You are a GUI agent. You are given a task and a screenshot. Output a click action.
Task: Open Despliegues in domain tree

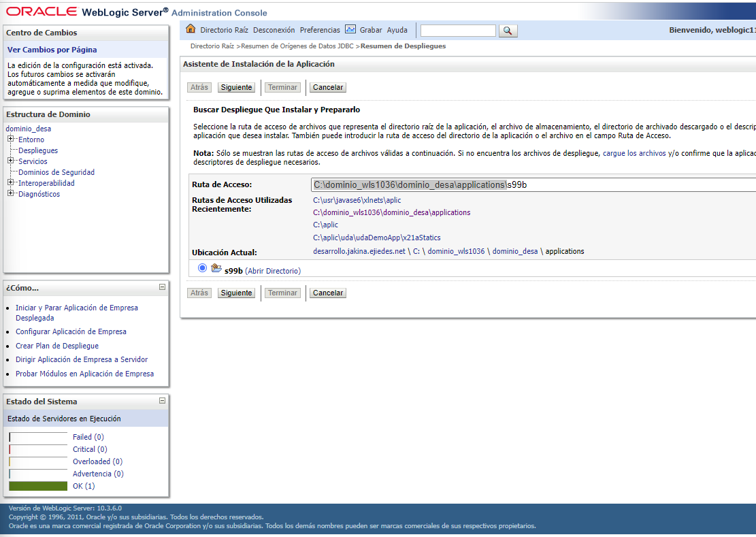coord(38,150)
